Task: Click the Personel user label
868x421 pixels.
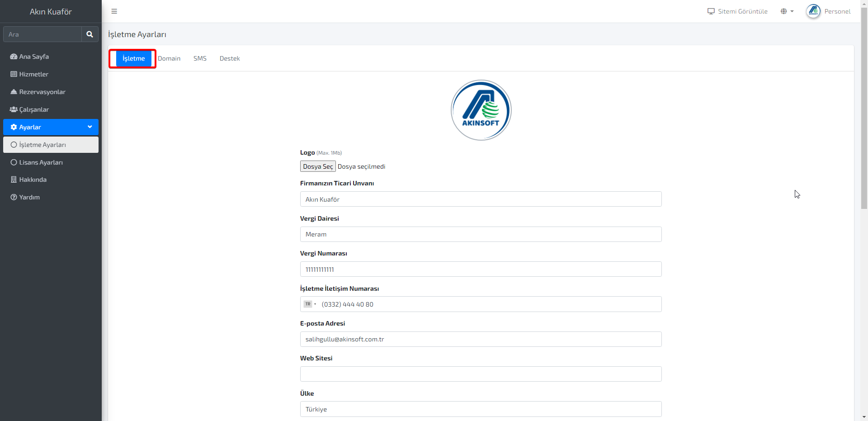Action: point(837,11)
